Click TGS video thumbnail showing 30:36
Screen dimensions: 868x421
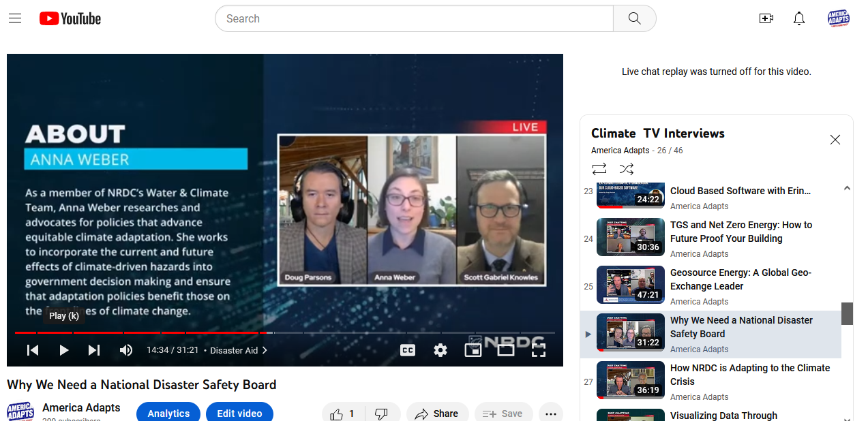click(631, 237)
